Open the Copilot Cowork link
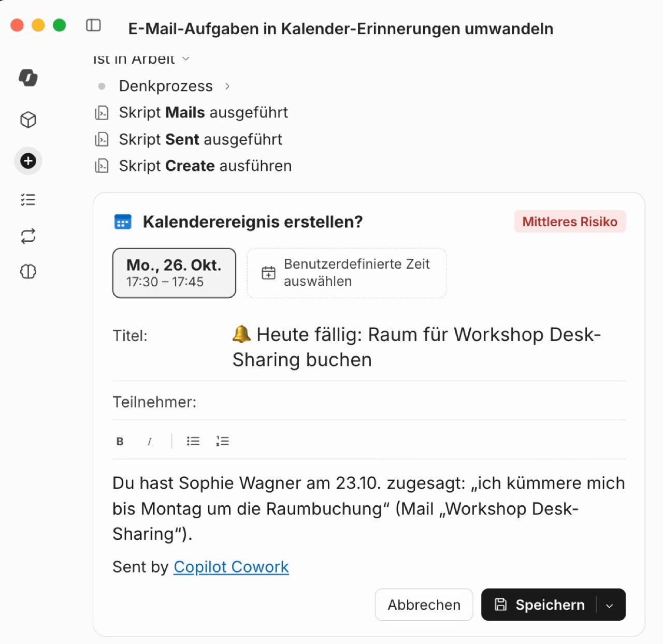This screenshot has height=644, width=663. pos(231,567)
